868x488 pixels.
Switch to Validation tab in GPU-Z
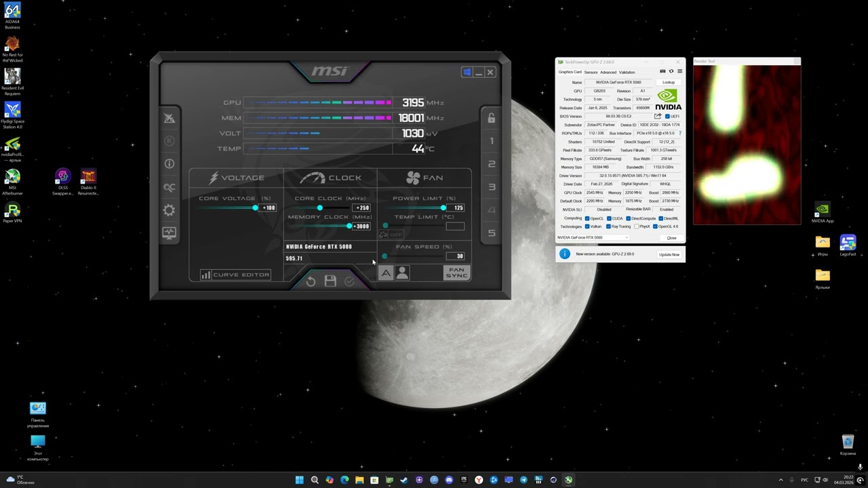(627, 72)
